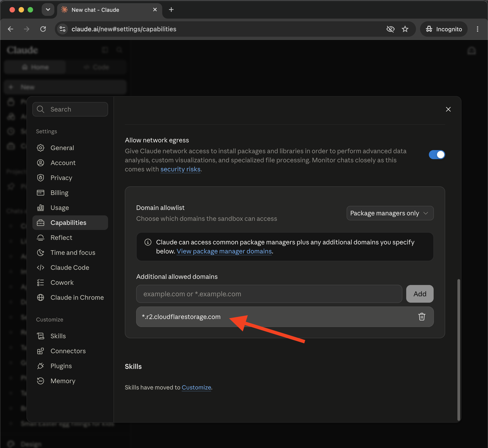Select Capabilities in settings sidebar
This screenshot has width=488, height=448.
coord(70,223)
